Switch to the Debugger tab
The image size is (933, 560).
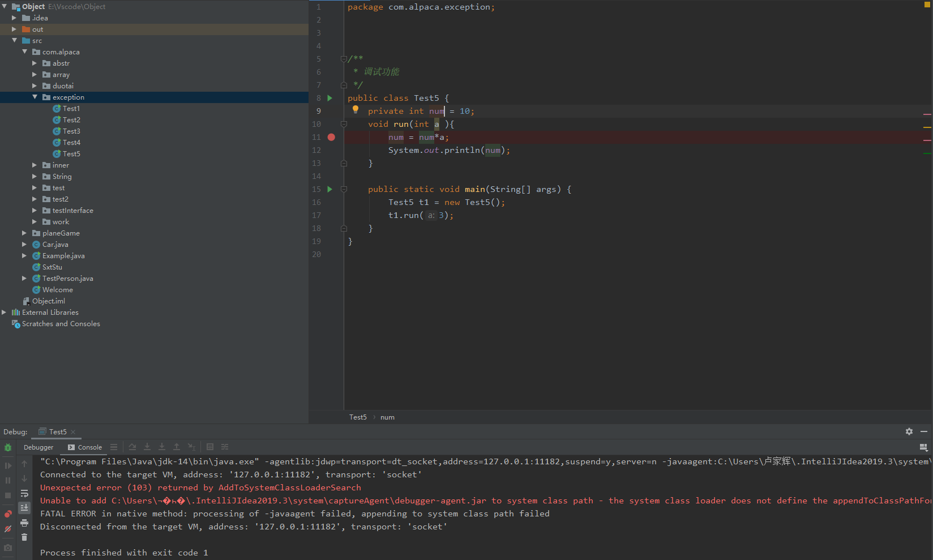(38, 447)
